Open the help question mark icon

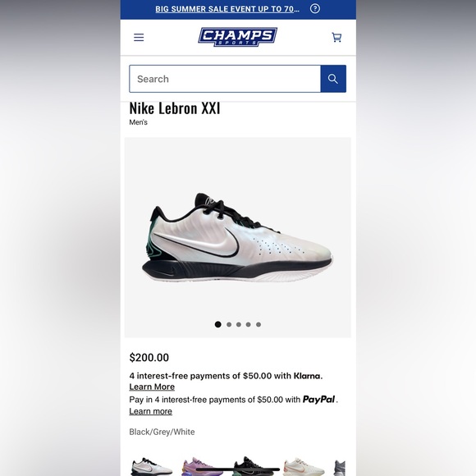click(x=315, y=9)
